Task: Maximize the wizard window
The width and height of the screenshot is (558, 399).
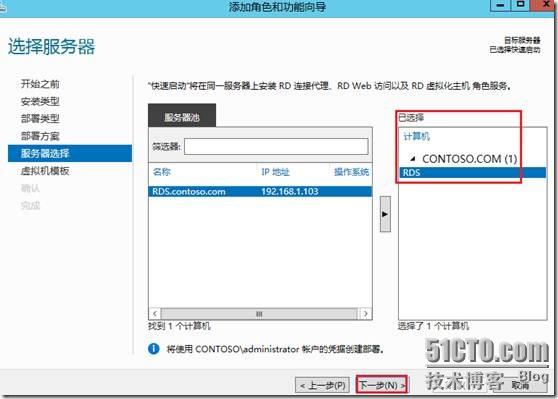Action: pyautogui.click(x=520, y=5)
